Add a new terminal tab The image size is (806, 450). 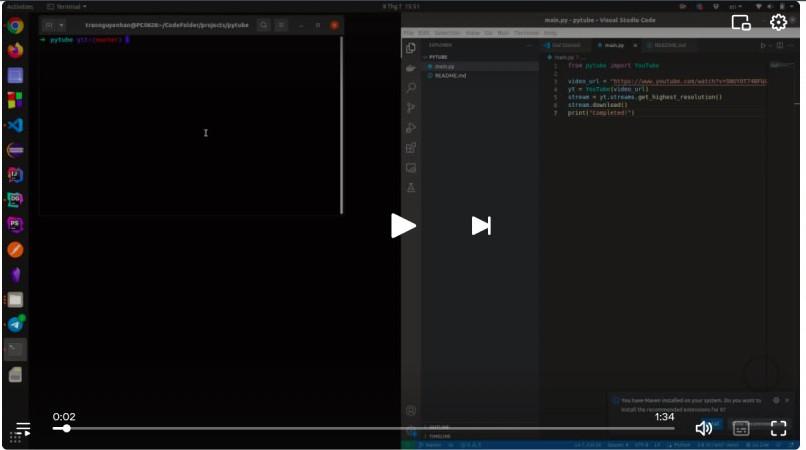(49, 25)
